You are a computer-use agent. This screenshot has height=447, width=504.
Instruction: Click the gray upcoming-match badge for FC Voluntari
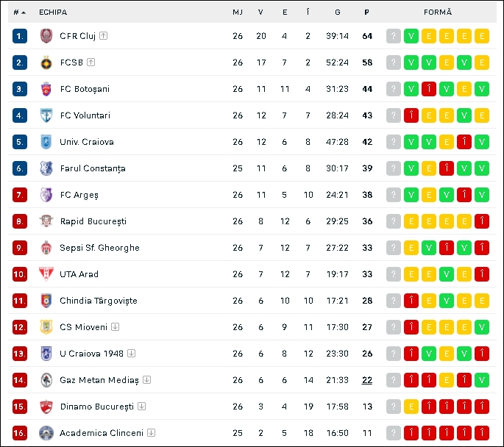coord(394,115)
